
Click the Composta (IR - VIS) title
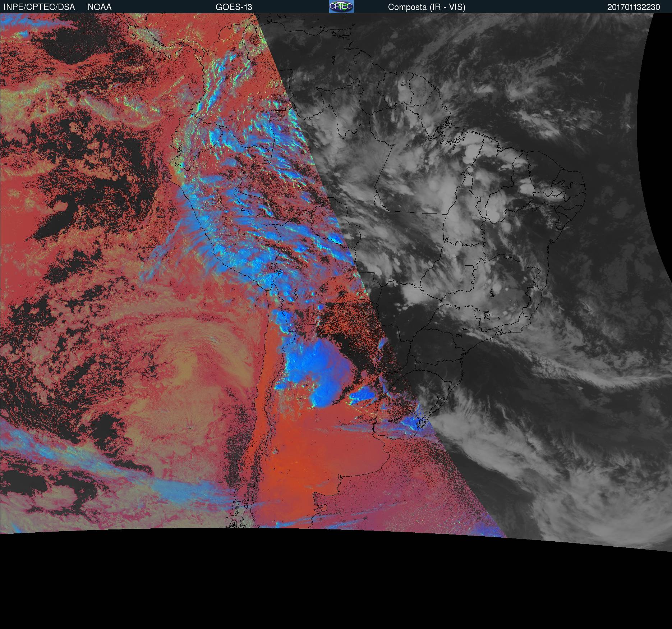point(427,7)
